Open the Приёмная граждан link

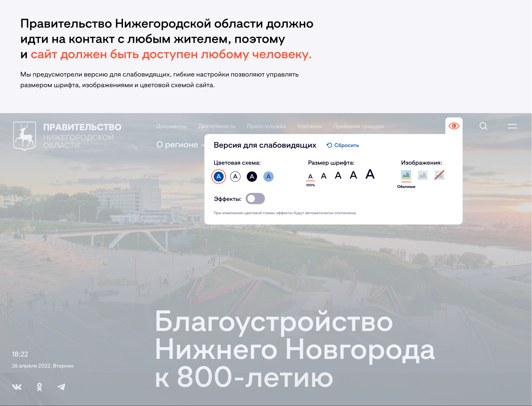coord(358,126)
